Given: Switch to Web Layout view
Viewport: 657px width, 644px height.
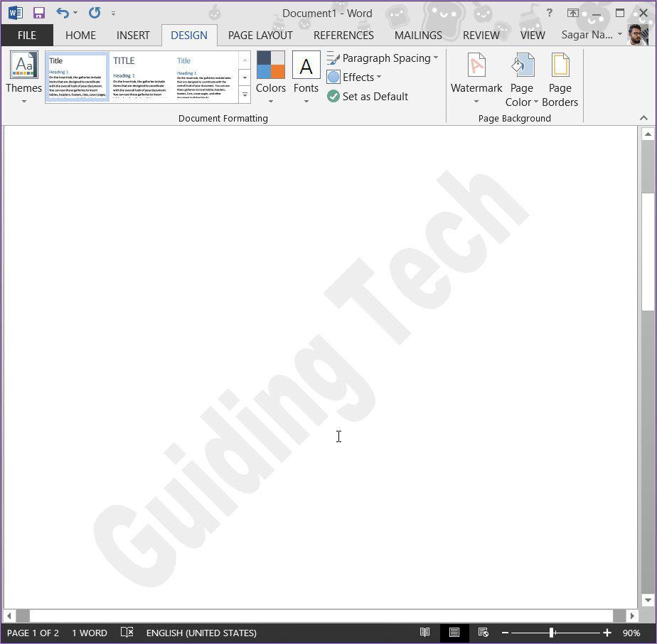Looking at the screenshot, I should [x=483, y=632].
